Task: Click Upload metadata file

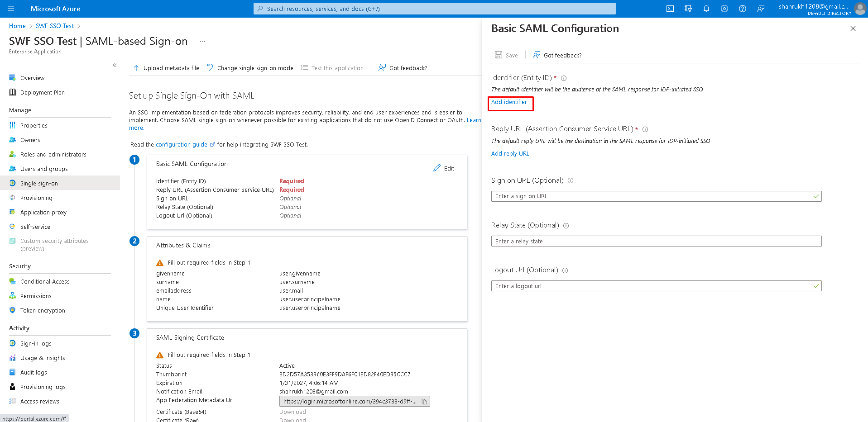Action: (x=166, y=68)
